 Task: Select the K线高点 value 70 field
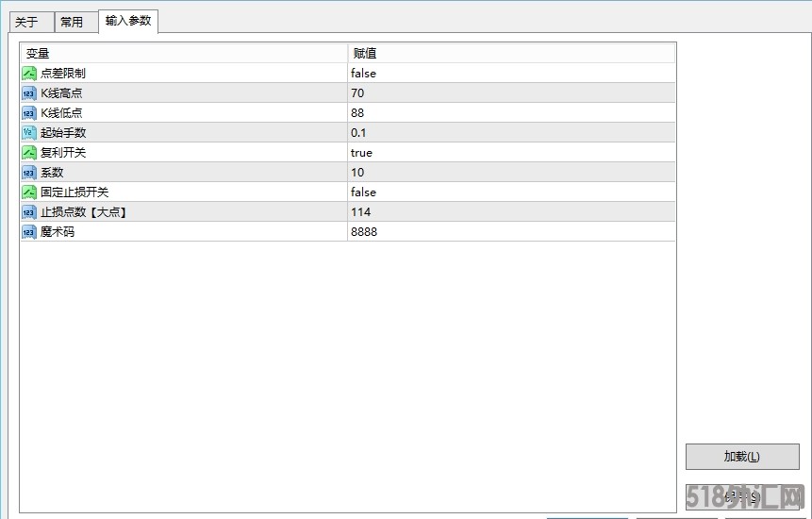[509, 93]
